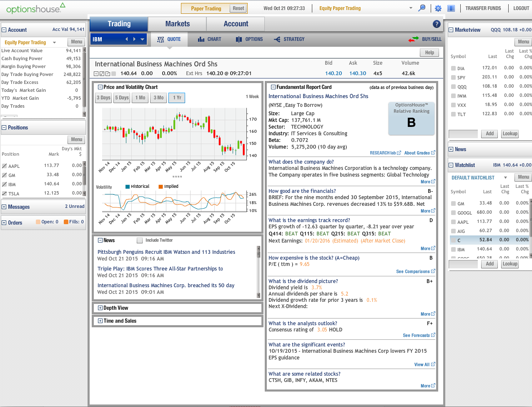Check the VXX row in Marketview
This screenshot has width=532, height=407.
453,105
